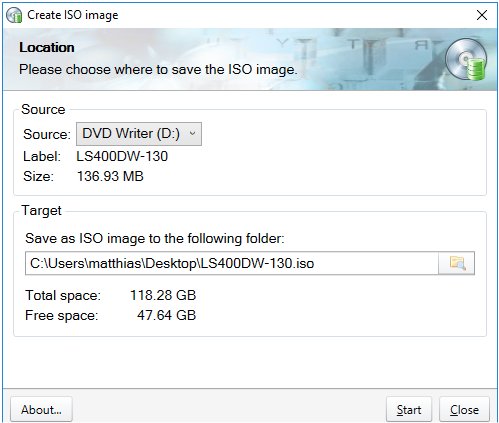Open the About... dialog
The width and height of the screenshot is (499, 423).
[x=41, y=409]
